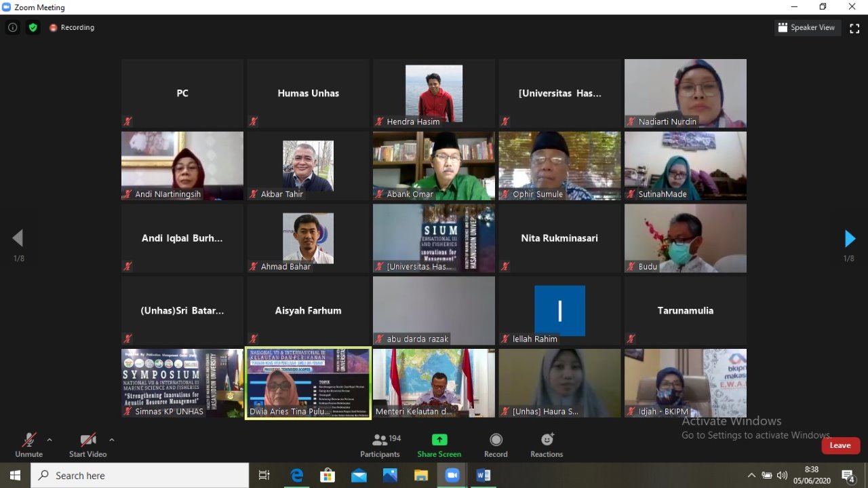
Task: Open the volume control in system tray
Action: point(782,475)
